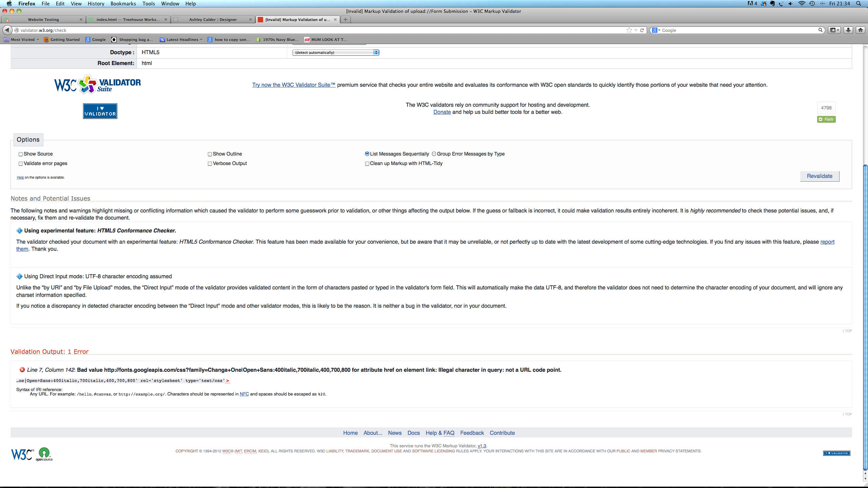The image size is (868, 488).
Task: Click the bookmark star icon in the URL bar
Action: [x=629, y=30]
